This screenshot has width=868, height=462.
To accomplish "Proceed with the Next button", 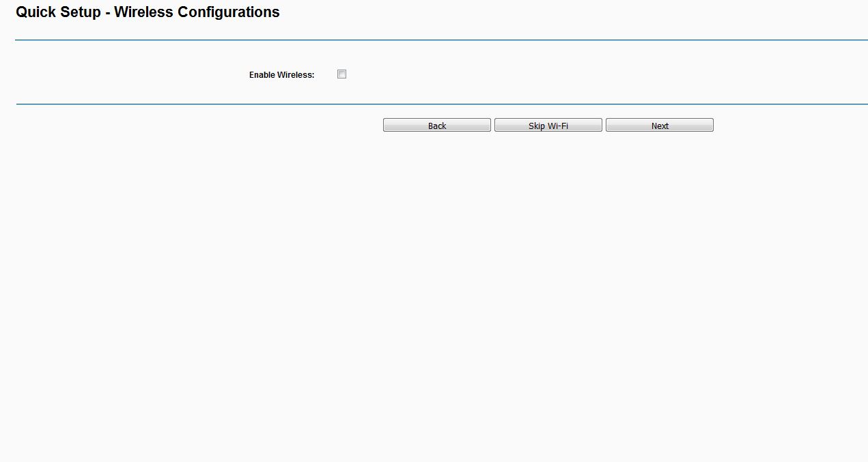I will (660, 126).
